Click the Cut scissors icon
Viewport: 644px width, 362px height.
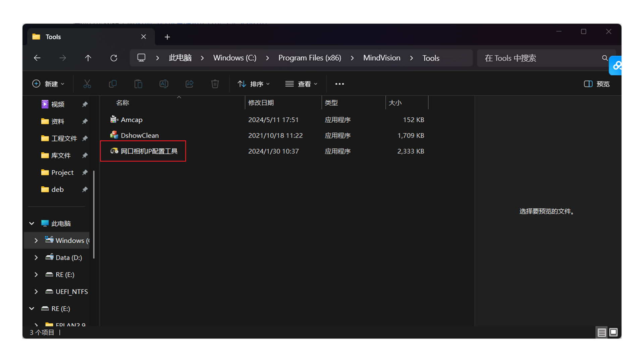(x=87, y=84)
